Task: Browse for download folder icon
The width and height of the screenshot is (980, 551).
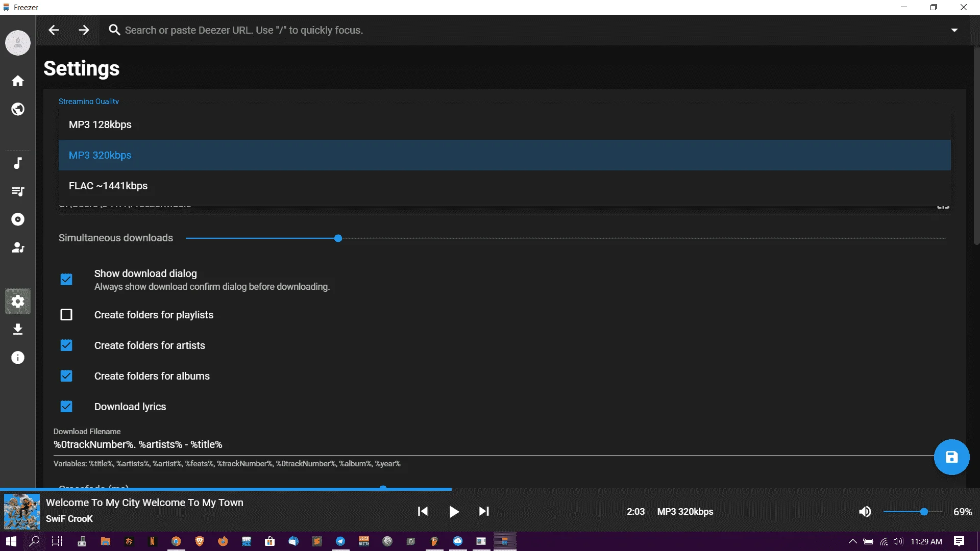Action: pyautogui.click(x=943, y=206)
